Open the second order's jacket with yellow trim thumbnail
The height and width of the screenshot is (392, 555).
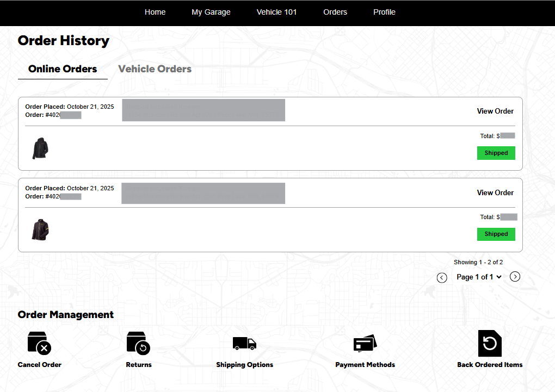click(40, 229)
